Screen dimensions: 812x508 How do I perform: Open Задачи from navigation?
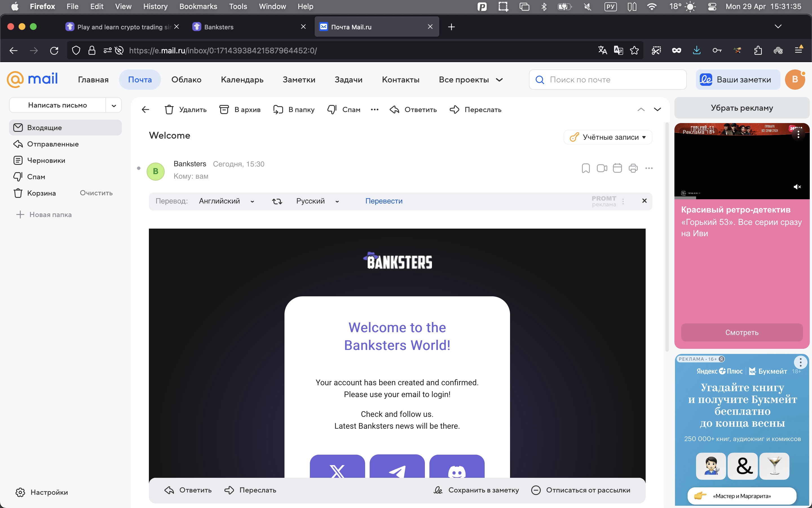[x=348, y=80]
